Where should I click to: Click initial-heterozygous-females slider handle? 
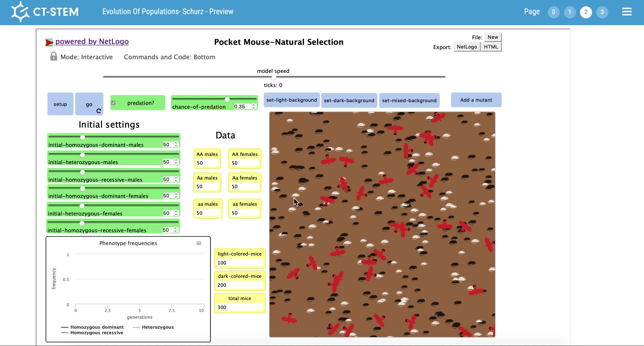click(x=82, y=206)
